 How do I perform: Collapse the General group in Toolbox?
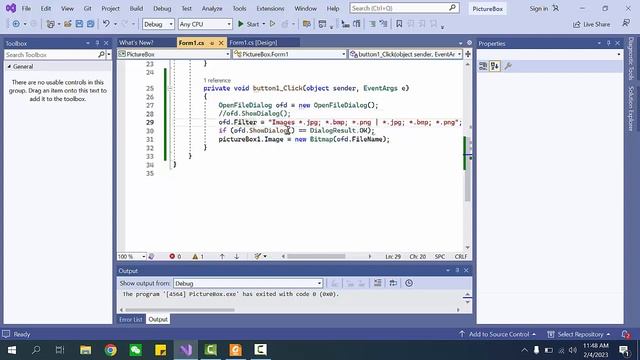coord(9,67)
